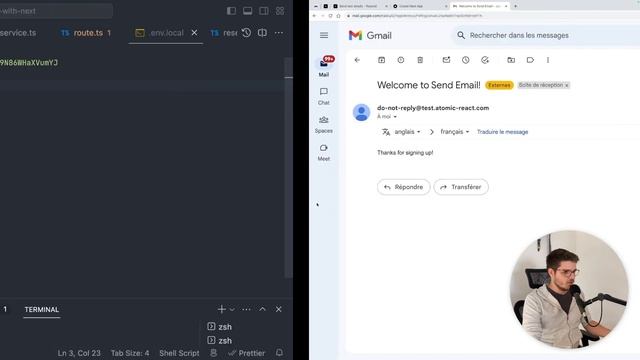Image resolution: width=640 pixels, height=360 pixels.
Task: Select the TERMINAL panel tab
Action: coord(42,309)
